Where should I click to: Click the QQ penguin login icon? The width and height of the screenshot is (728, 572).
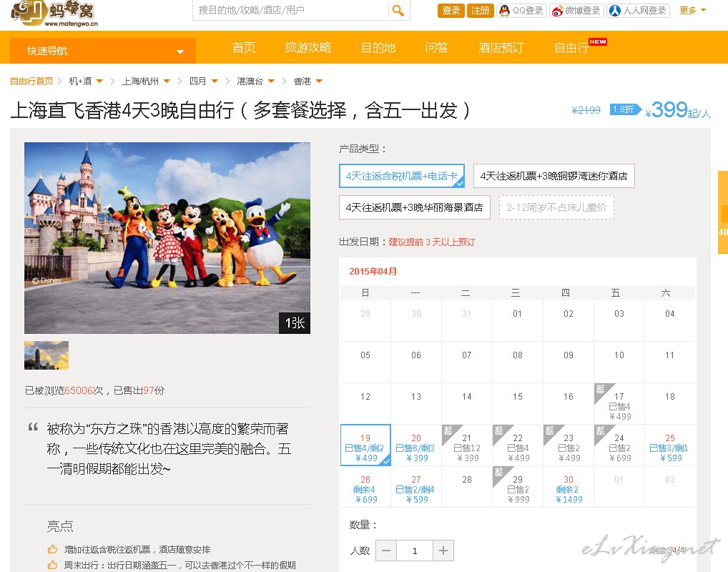504,10
